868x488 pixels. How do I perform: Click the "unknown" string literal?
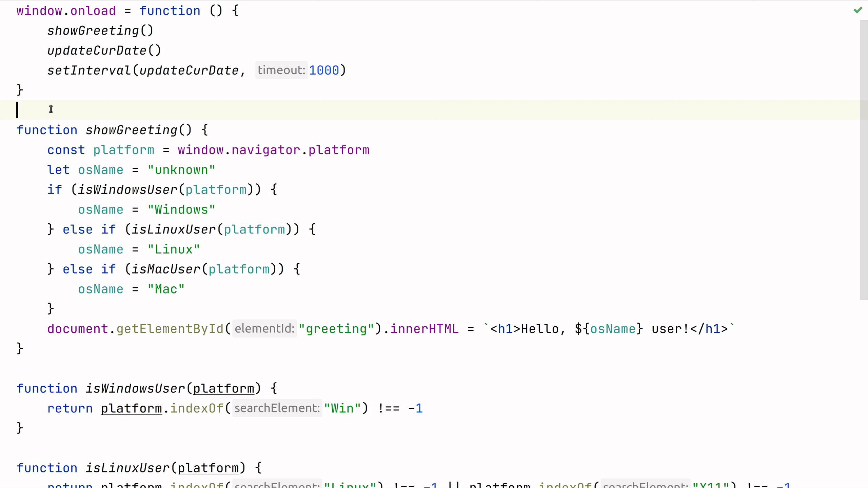(x=181, y=170)
